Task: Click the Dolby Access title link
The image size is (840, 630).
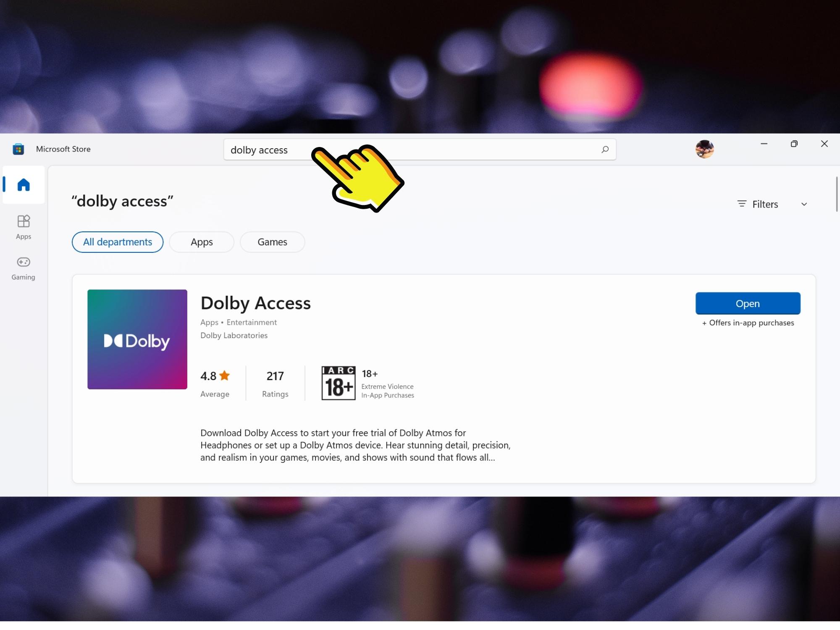Action: point(255,303)
